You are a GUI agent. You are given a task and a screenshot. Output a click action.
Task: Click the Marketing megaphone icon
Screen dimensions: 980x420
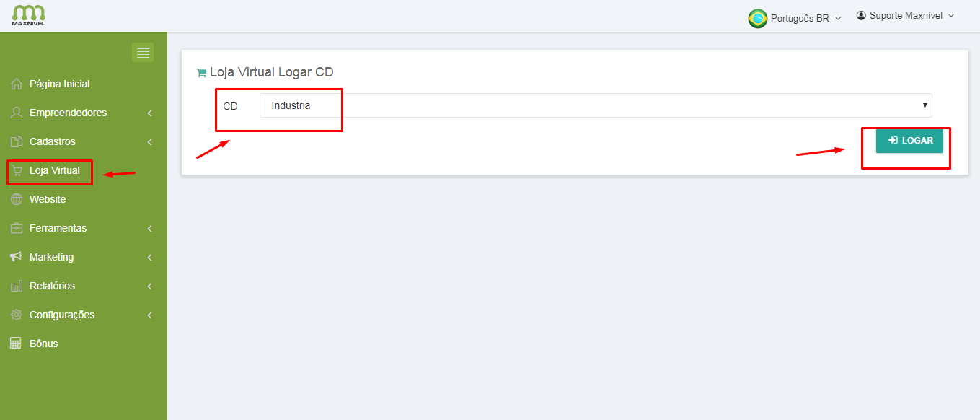coord(17,258)
